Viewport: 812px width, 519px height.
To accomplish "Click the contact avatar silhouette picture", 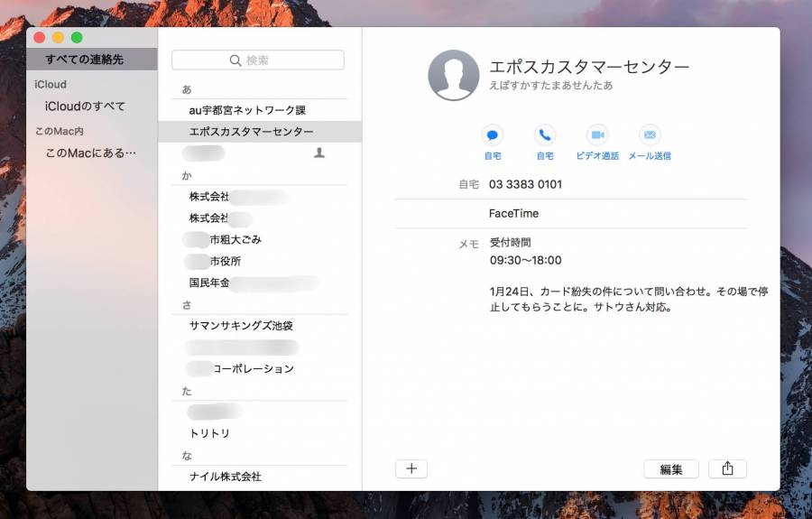I will coord(454,75).
